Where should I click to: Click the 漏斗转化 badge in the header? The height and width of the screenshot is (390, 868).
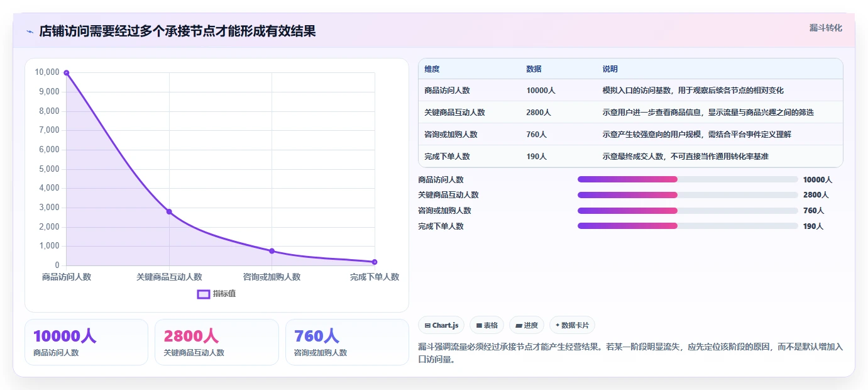(825, 28)
